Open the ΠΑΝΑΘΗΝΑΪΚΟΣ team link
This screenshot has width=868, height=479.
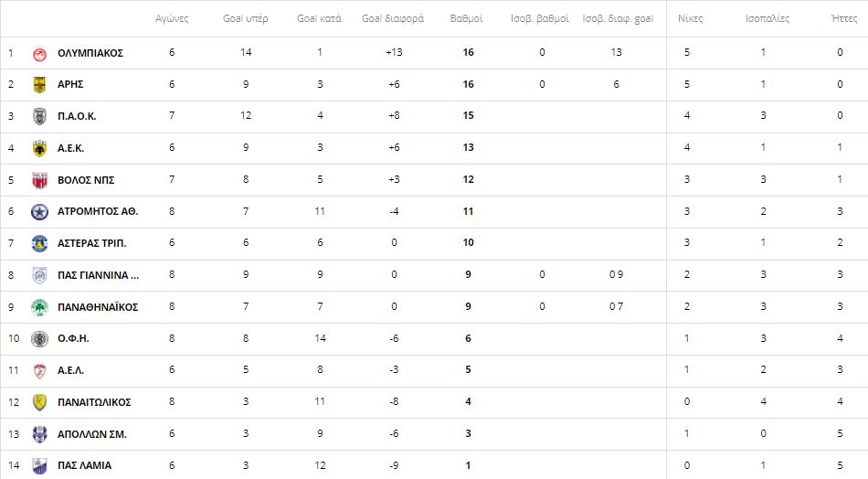(x=98, y=307)
